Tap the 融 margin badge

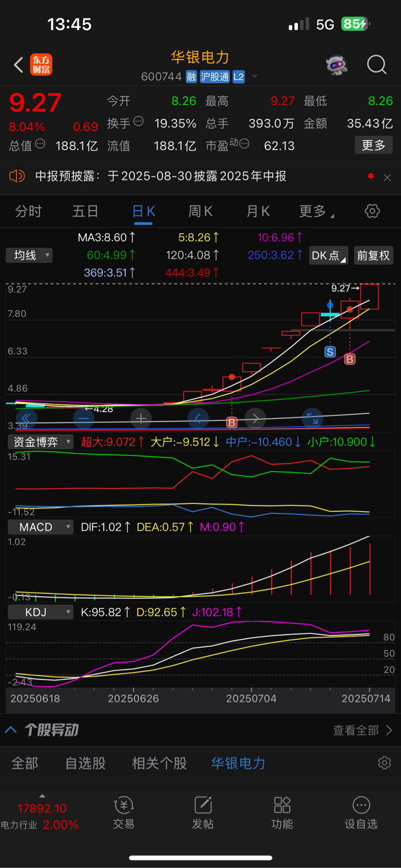(192, 77)
